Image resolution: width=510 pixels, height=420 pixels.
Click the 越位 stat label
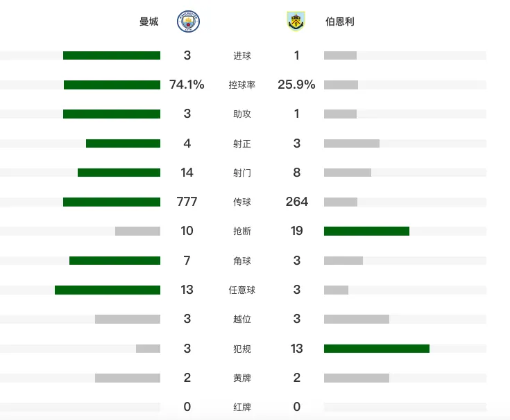pos(242,319)
